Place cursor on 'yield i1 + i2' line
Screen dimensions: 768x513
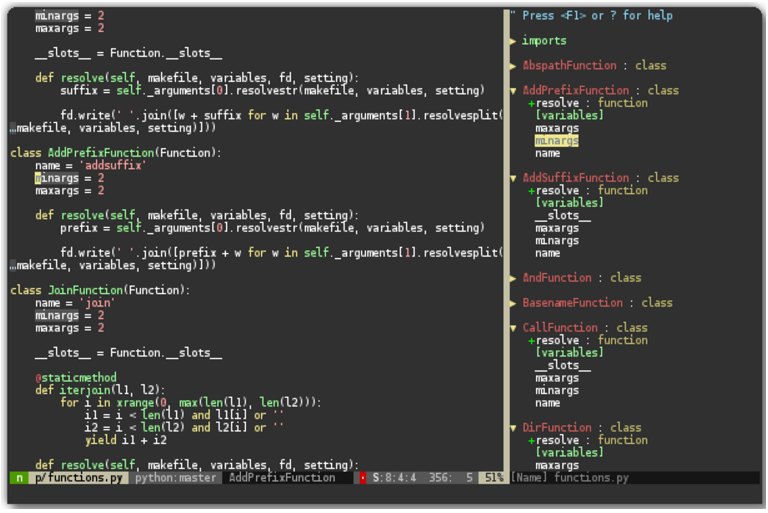[125, 440]
